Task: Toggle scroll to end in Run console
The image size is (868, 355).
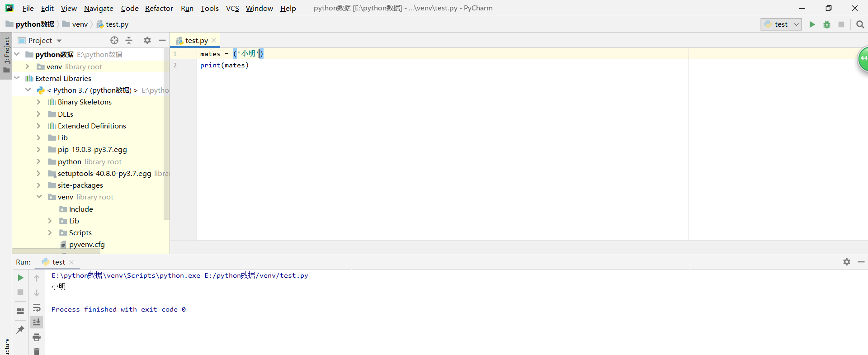Action: click(x=37, y=322)
